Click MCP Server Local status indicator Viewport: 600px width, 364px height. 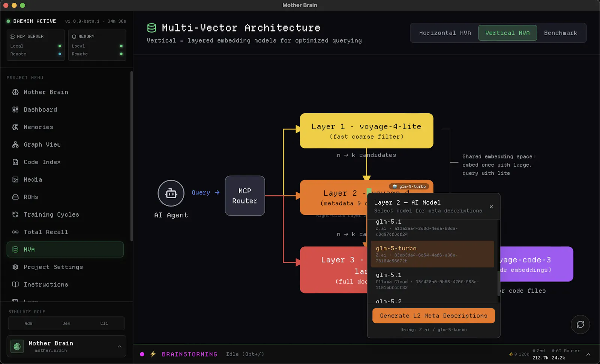pos(60,46)
